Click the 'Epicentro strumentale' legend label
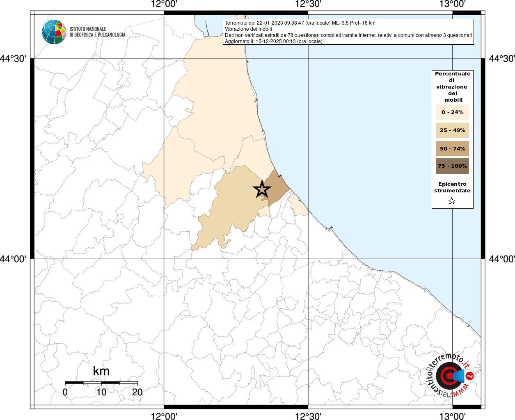This screenshot has width=515, height=420. click(x=452, y=187)
